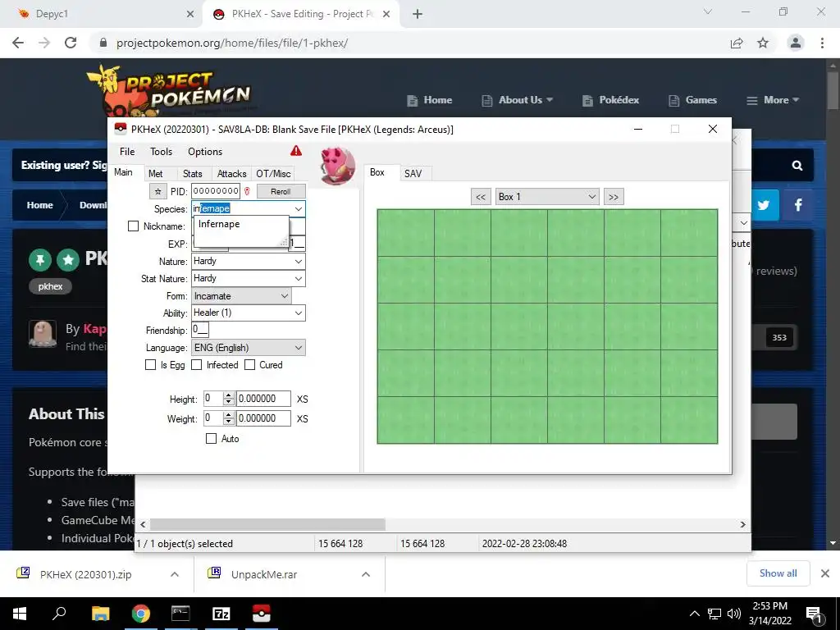Expand the Species combo box arrow

(299, 209)
